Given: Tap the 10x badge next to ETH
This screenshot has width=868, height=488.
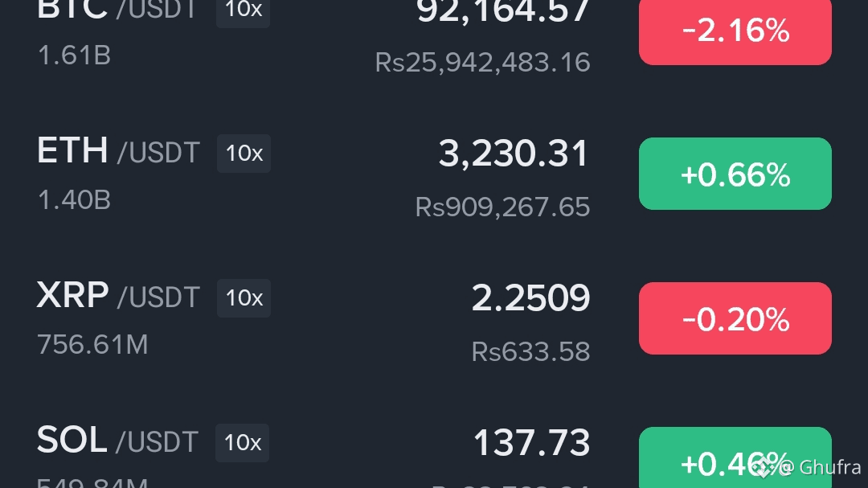Looking at the screenshot, I should pos(244,154).
